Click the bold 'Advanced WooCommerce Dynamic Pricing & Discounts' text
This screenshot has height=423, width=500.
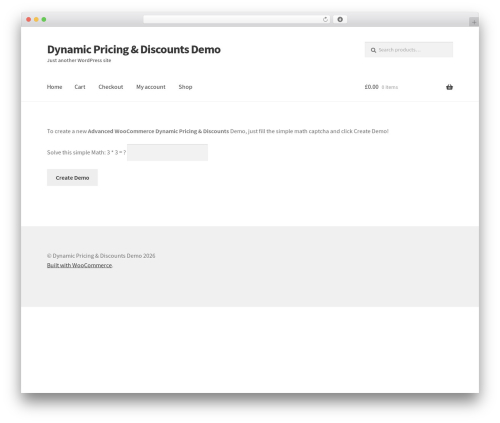point(158,131)
